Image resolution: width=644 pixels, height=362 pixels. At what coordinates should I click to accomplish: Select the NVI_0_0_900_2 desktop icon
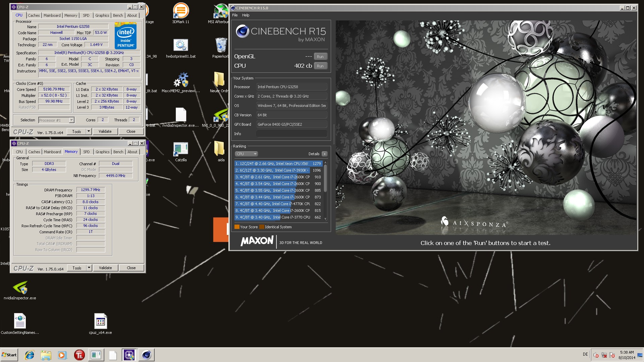tap(220, 117)
